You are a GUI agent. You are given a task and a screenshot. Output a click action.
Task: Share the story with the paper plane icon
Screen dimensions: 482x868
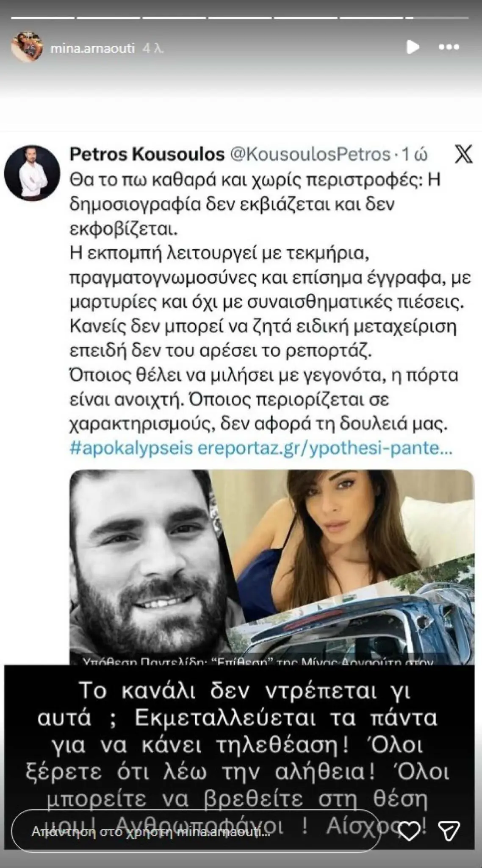point(449,832)
